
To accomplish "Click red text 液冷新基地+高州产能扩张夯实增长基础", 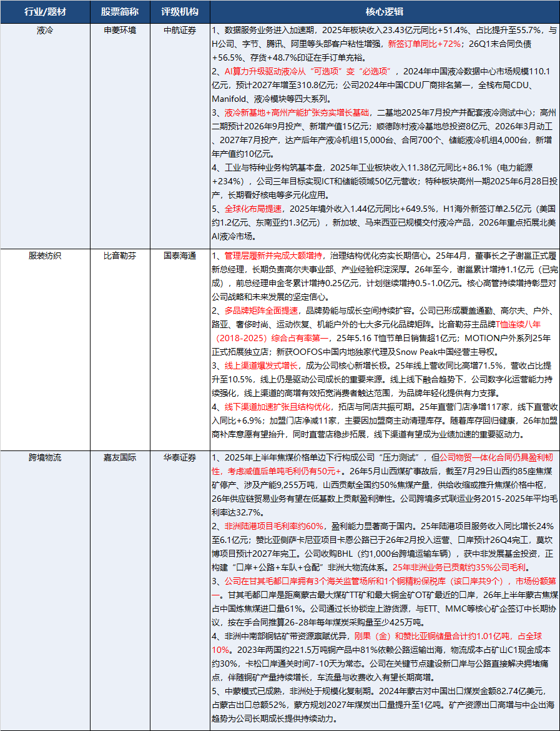I will tap(297, 113).
